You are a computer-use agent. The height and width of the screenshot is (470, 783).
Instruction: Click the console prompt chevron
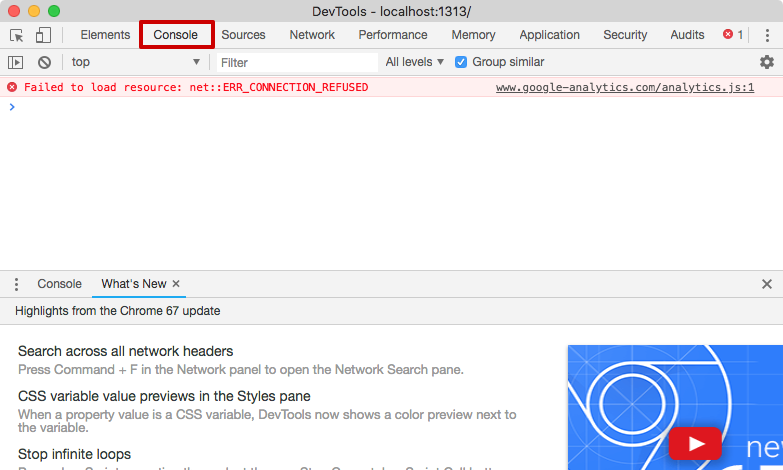12,107
